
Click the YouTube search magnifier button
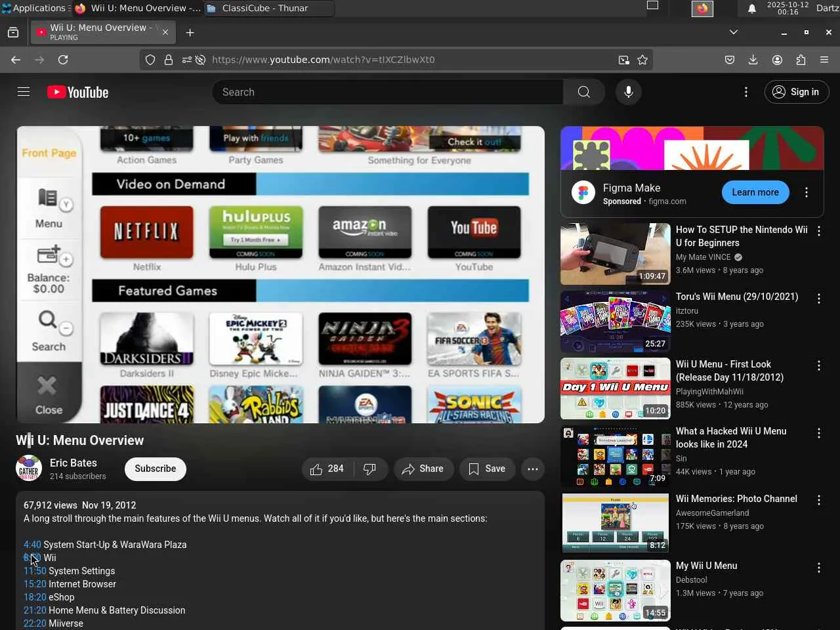pos(583,93)
